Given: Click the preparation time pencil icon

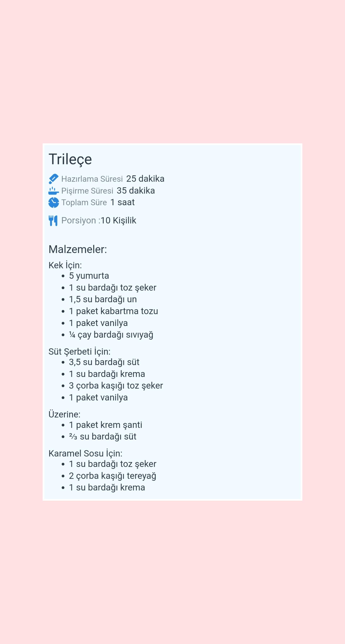Looking at the screenshot, I should (54, 179).
